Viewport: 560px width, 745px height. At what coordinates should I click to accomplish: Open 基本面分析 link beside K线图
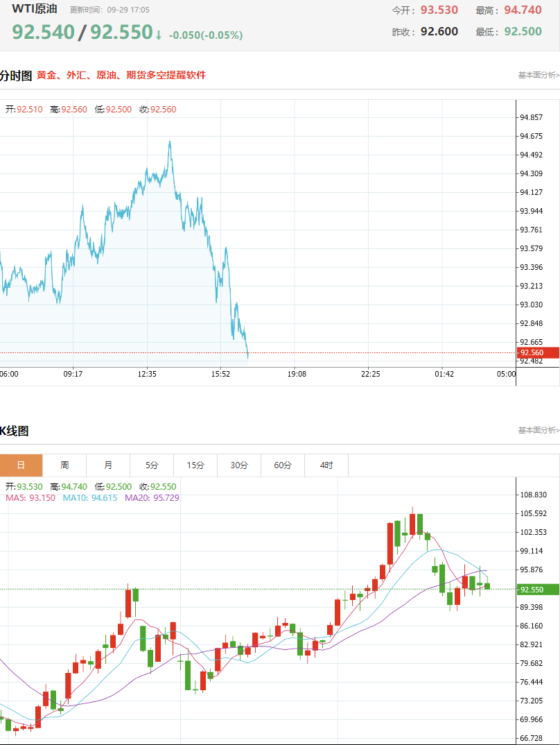pyautogui.click(x=539, y=430)
